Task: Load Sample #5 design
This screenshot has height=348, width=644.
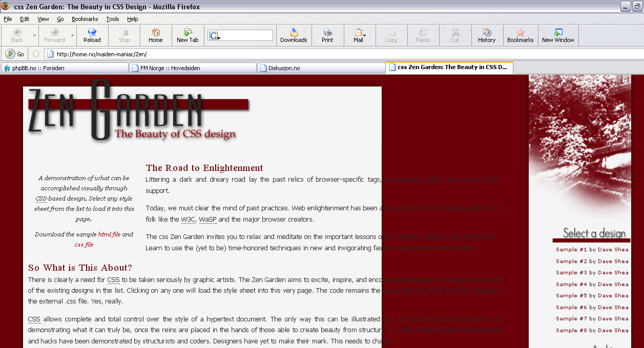Action: pyautogui.click(x=571, y=295)
